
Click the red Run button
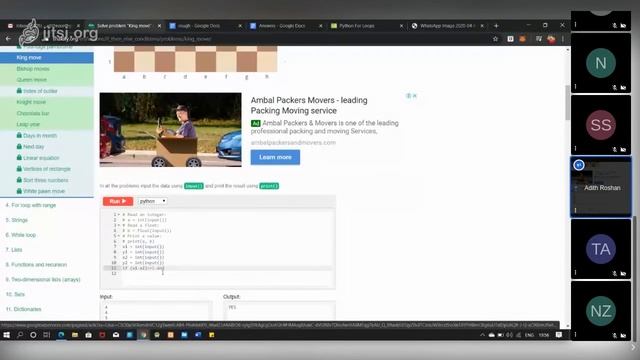[118, 201]
